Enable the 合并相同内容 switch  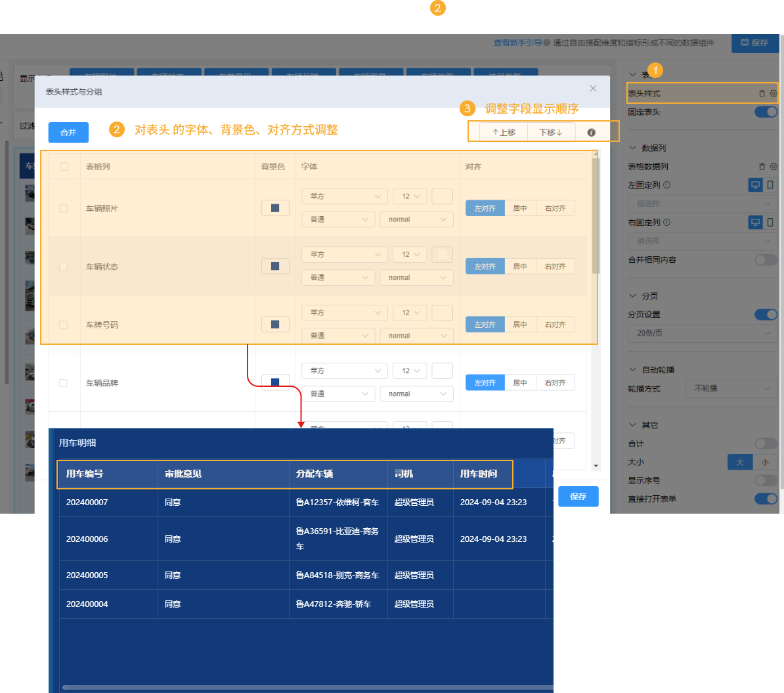point(766,259)
